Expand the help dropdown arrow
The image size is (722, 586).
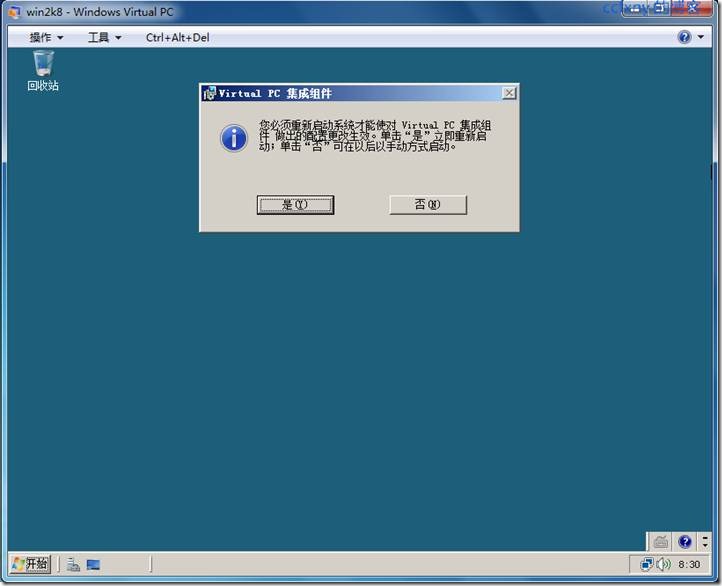(701, 37)
